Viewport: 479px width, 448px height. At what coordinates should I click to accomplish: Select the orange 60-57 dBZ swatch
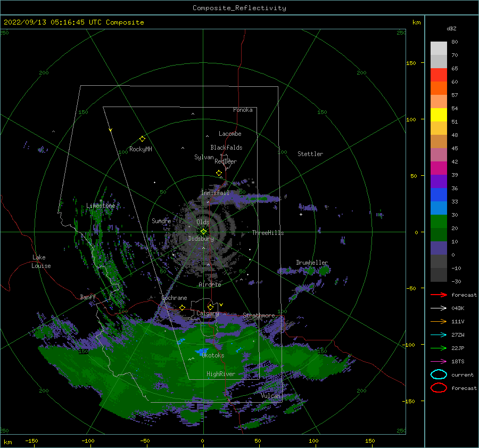click(x=439, y=88)
